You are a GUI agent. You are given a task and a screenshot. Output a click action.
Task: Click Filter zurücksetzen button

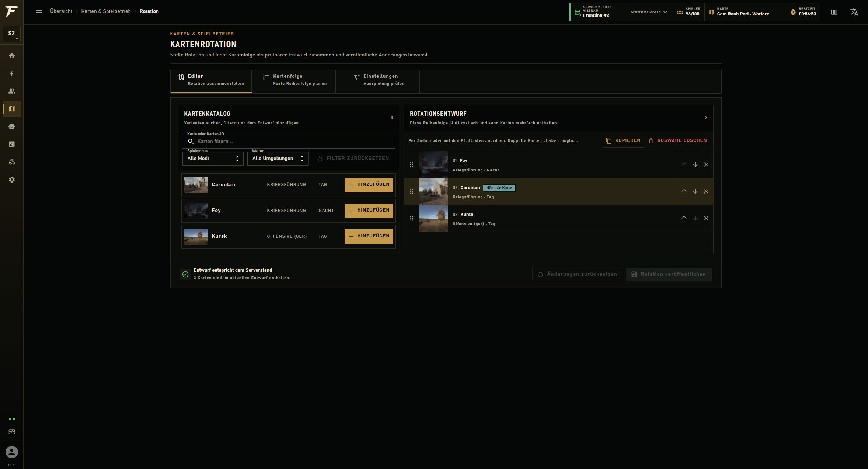(353, 159)
